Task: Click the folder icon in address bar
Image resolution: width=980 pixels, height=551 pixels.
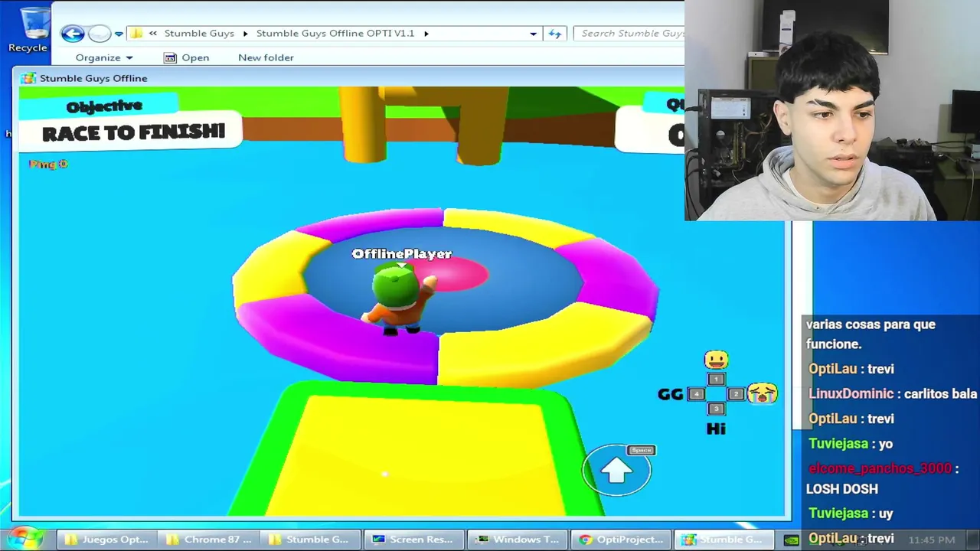Action: (x=136, y=33)
